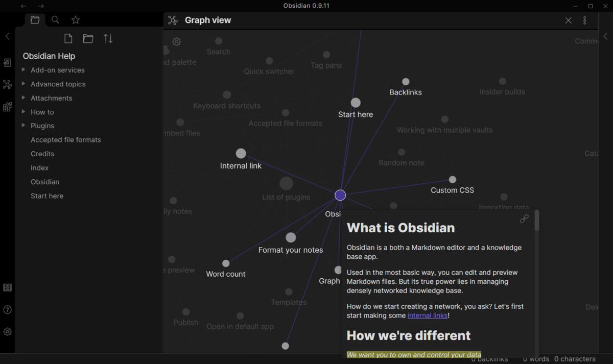The width and height of the screenshot is (613, 364).
Task: Click the characters count in status bar
Action: pos(575,359)
